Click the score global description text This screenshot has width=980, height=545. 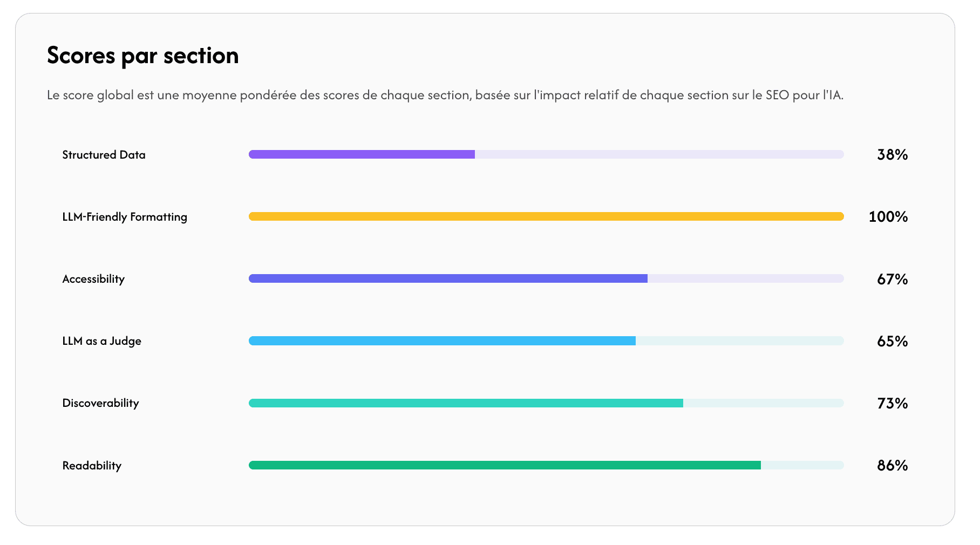tap(445, 96)
